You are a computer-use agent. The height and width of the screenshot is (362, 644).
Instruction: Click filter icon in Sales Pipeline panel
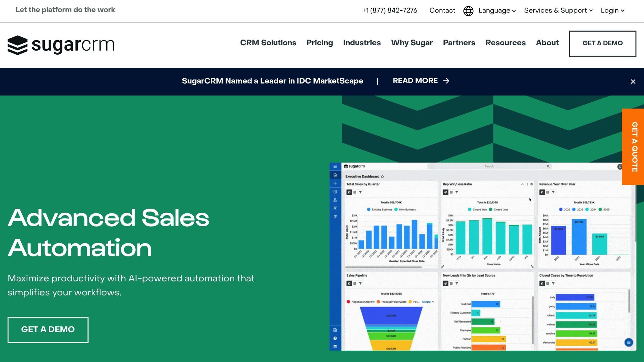click(x=360, y=283)
